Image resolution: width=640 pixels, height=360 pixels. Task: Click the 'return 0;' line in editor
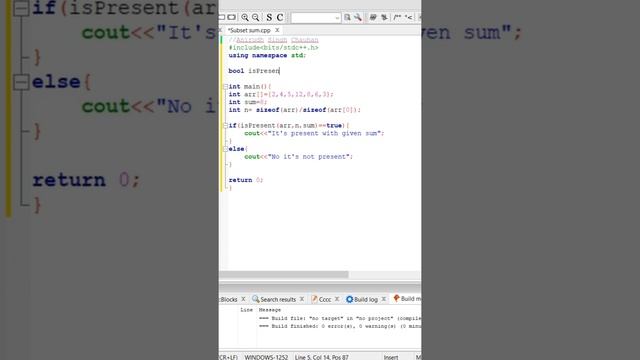pyautogui.click(x=246, y=180)
